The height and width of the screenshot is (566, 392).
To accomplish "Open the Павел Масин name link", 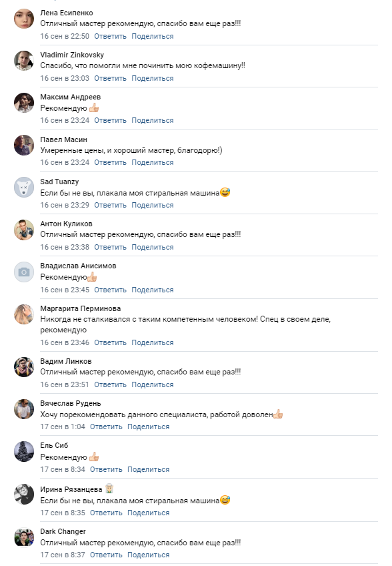I will click(x=63, y=139).
